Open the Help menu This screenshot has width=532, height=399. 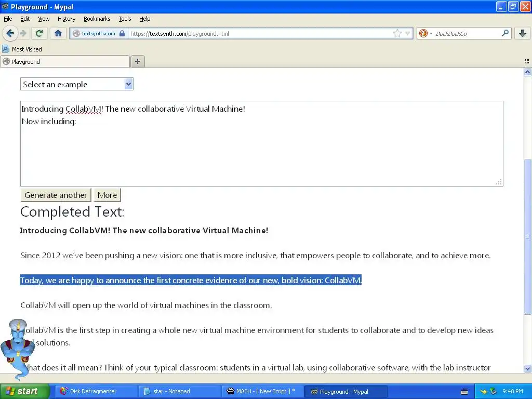click(x=145, y=19)
